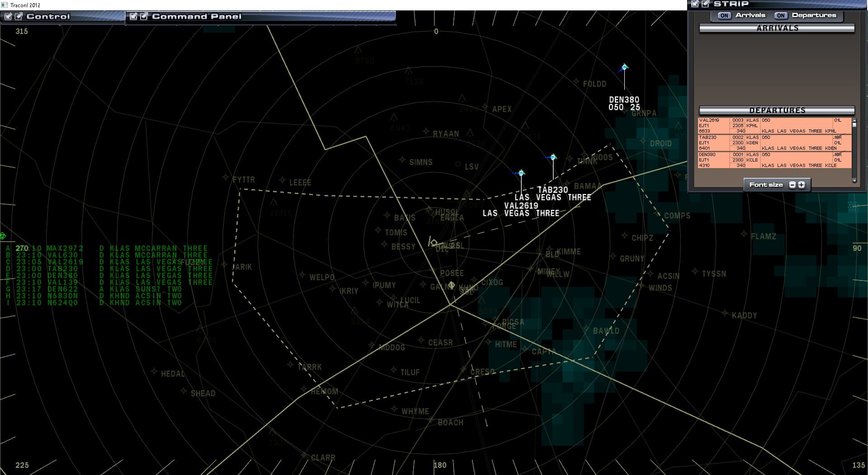The width and height of the screenshot is (868, 475).
Task: Click the collapse icon on the Control panel
Action: click(x=8, y=17)
